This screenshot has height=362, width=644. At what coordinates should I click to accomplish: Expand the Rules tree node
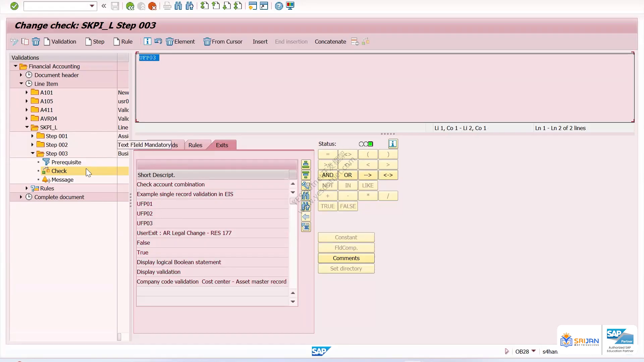[x=27, y=188]
